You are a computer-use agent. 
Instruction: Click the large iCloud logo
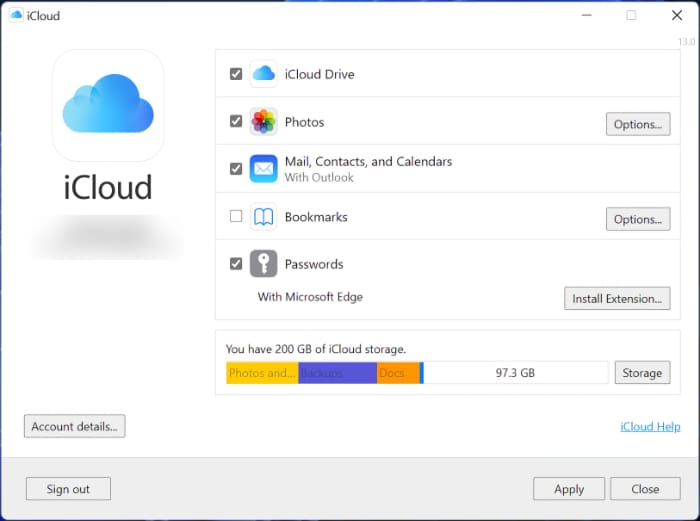click(108, 105)
